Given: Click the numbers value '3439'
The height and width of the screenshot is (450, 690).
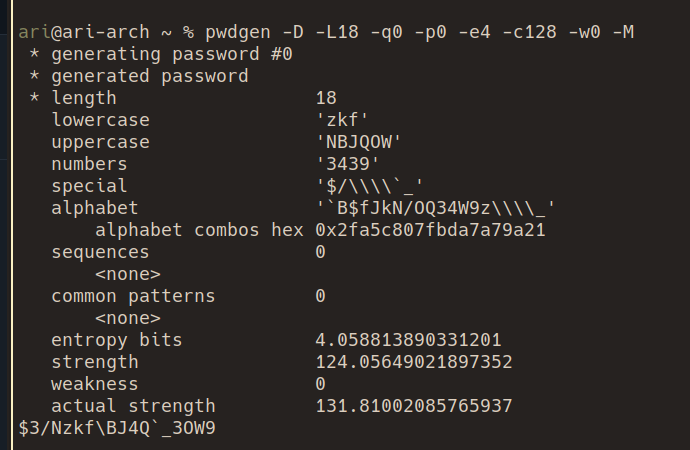Looking at the screenshot, I should click(347, 164).
